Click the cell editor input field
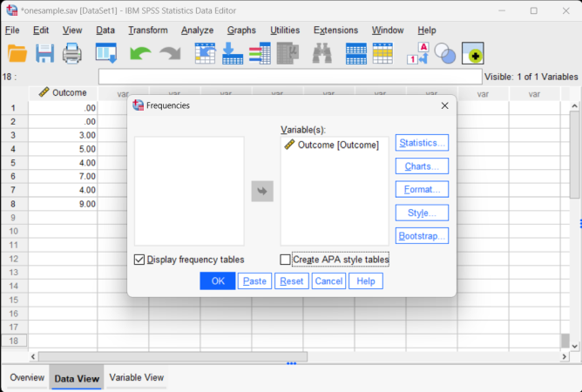582x392 pixels. 290,77
